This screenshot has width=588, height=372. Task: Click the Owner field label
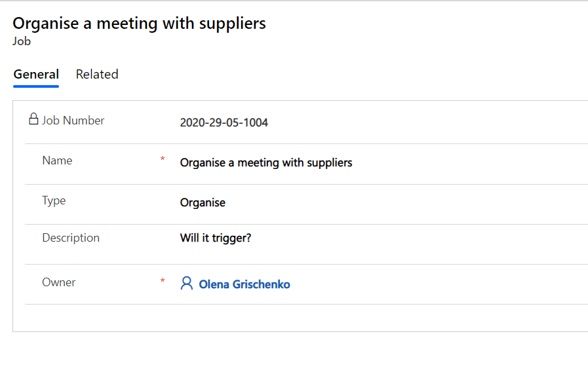[x=58, y=282]
